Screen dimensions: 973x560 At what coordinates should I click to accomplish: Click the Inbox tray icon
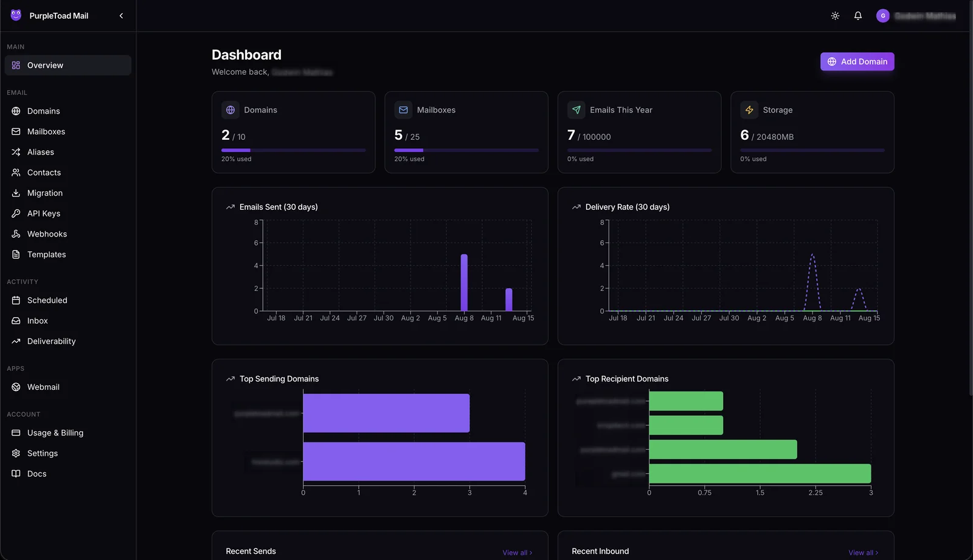point(16,320)
